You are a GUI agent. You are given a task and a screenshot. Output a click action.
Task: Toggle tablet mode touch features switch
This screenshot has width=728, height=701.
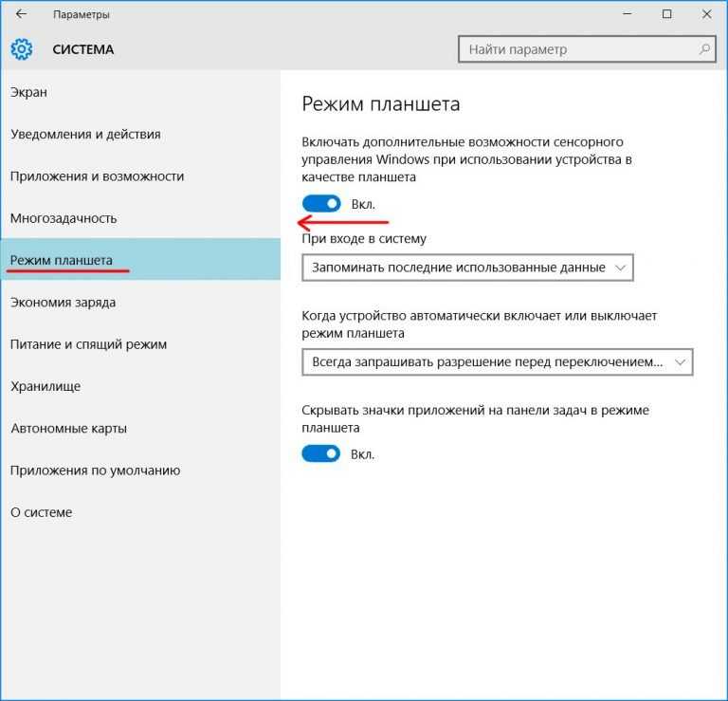tap(321, 204)
